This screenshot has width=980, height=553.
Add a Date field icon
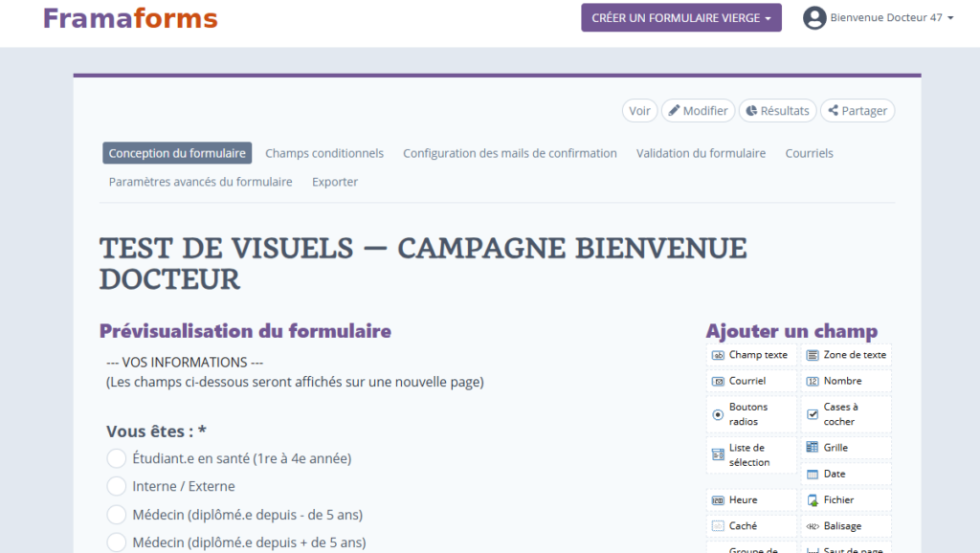812,475
